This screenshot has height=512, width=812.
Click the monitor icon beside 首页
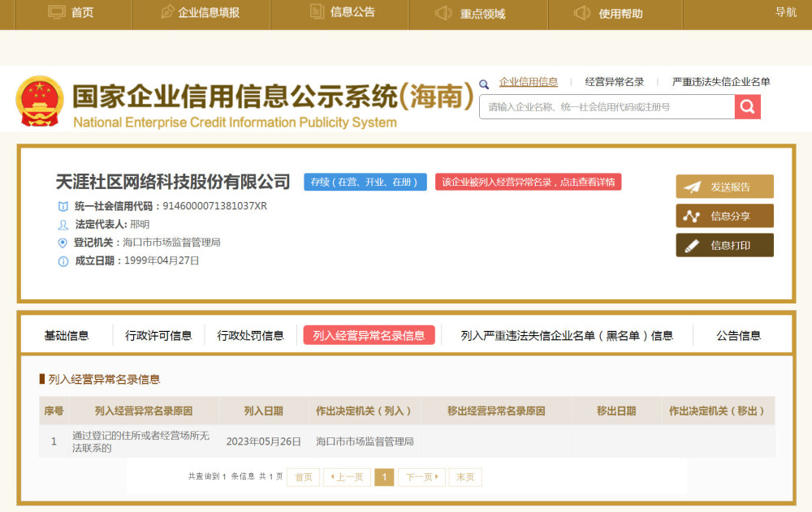pyautogui.click(x=57, y=11)
